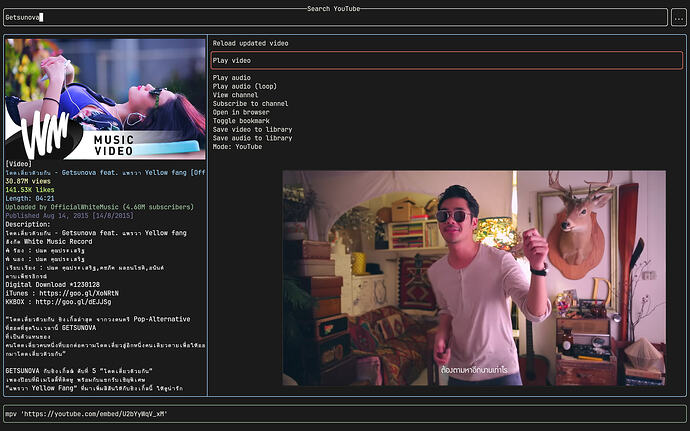This screenshot has height=431, width=690.
Task: Click Uploaded by OfficialWhiteMusic line
Action: (99, 207)
